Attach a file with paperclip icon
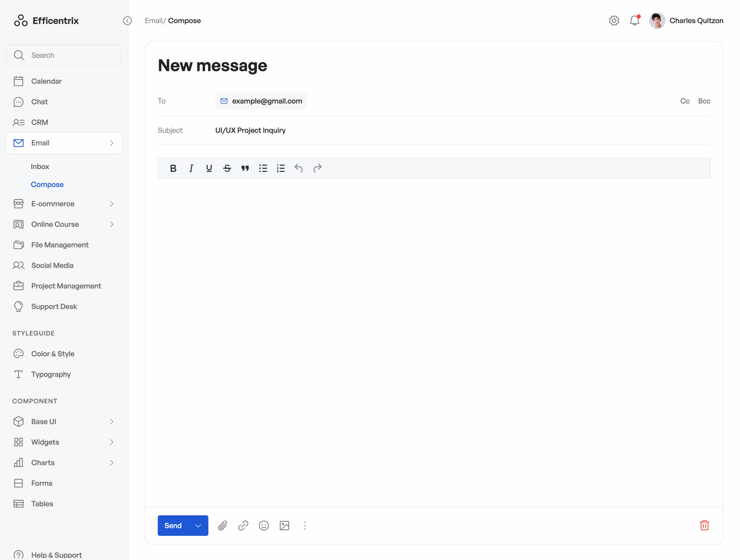Screen dimensions: 740x560 [223, 526]
